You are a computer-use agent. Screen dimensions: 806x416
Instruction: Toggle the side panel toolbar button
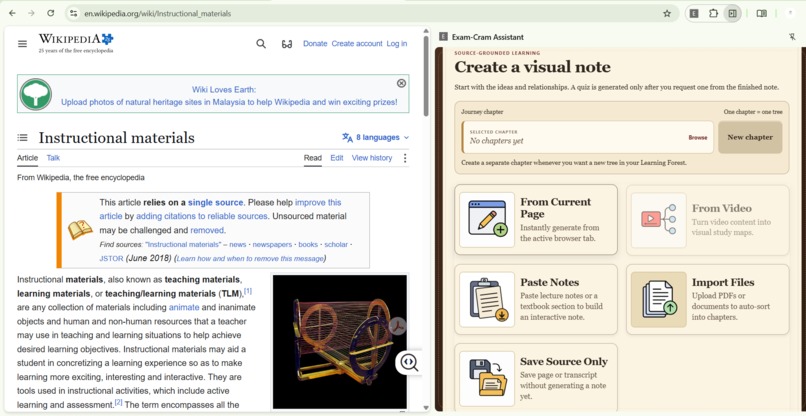[732, 13]
